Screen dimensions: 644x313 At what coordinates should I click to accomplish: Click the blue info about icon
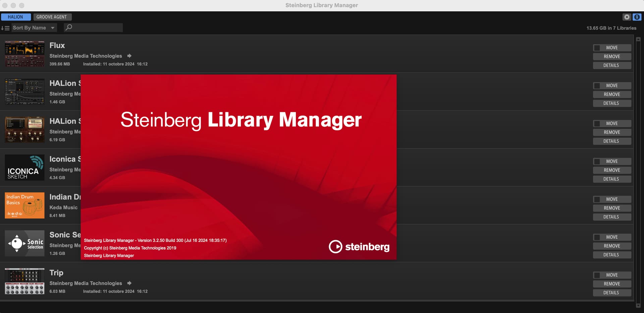point(637,17)
